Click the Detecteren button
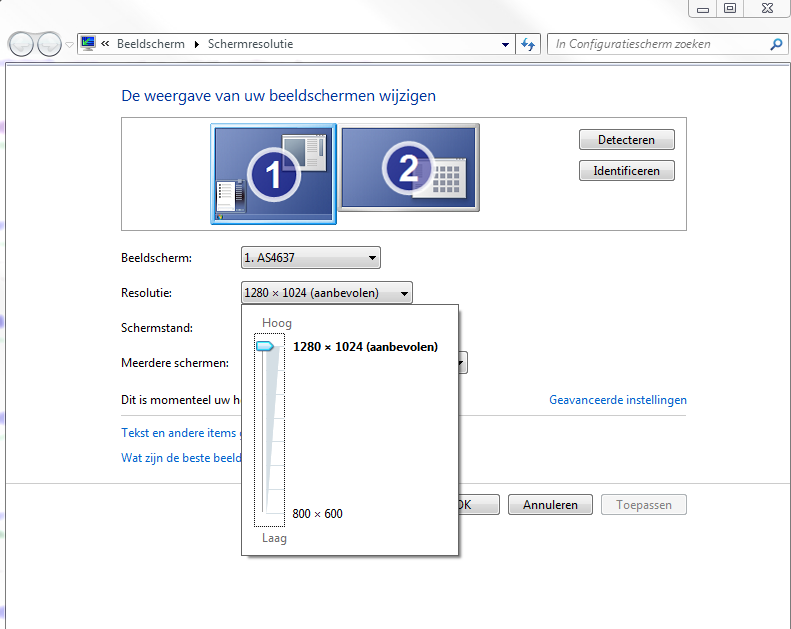Screen dimensions: 791x629 [x=627, y=140]
